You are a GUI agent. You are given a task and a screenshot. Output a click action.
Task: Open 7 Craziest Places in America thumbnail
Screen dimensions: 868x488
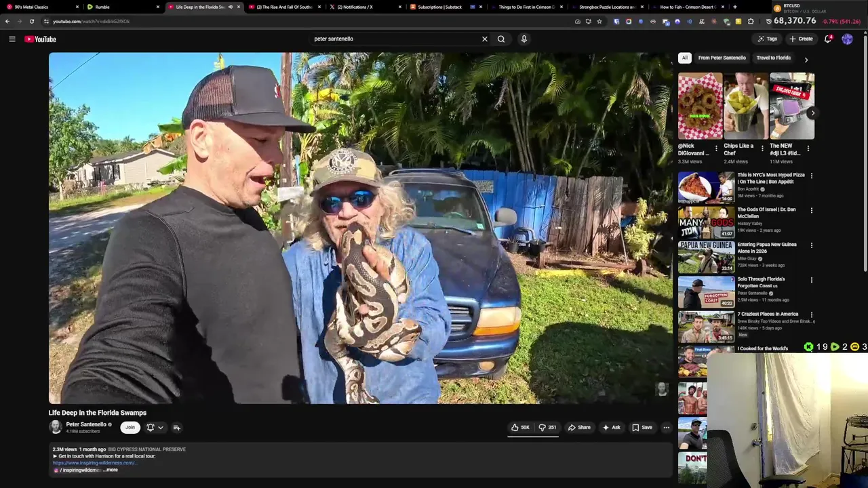[706, 327]
